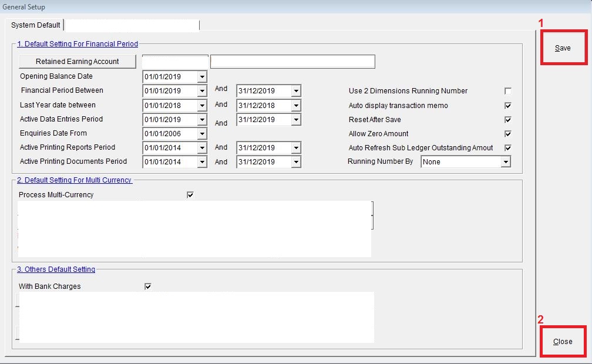
Task: Click the Save button
Action: 563,48
